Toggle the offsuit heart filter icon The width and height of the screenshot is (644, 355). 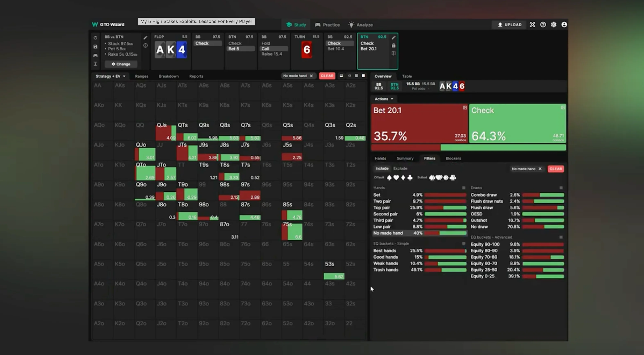[396, 178]
